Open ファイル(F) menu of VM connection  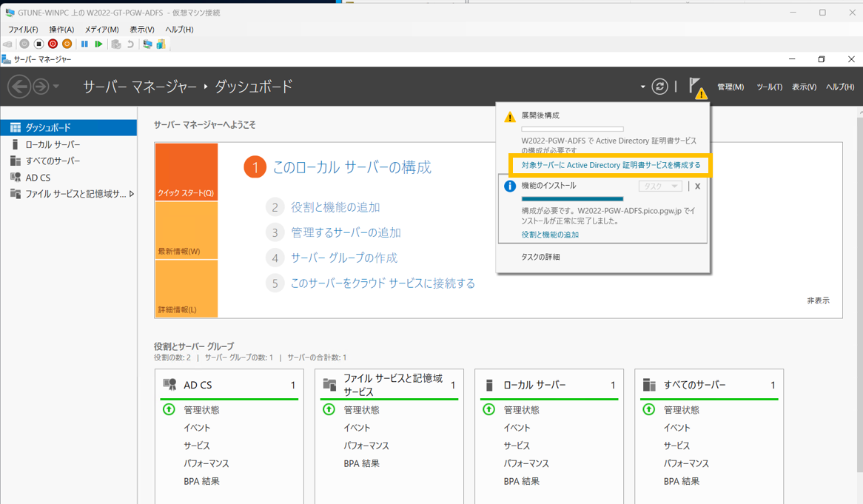(x=23, y=29)
